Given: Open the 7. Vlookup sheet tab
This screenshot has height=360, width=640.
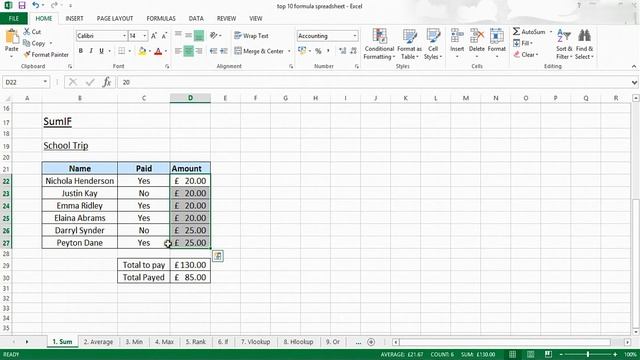Looking at the screenshot, I should pyautogui.click(x=255, y=342).
